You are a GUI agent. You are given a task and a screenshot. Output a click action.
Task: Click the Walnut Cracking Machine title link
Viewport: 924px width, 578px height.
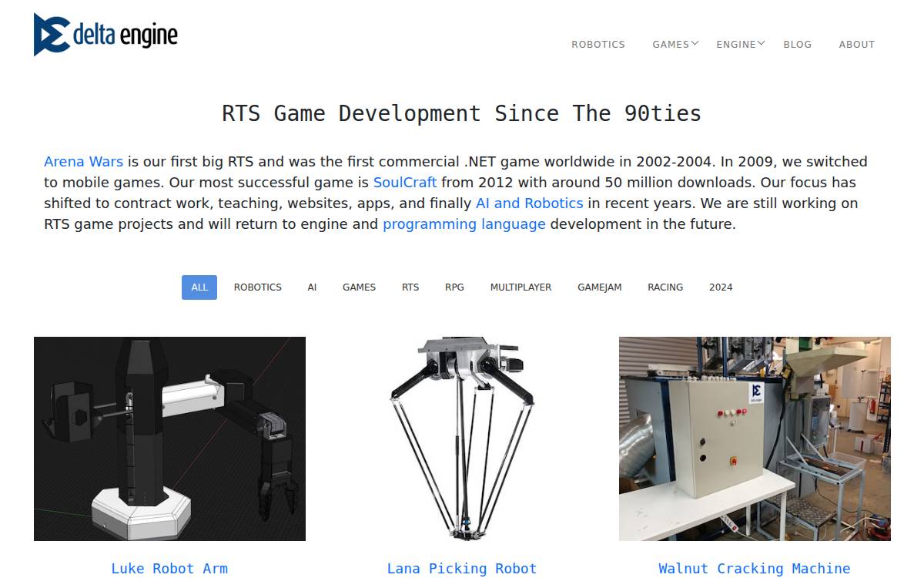[755, 569]
